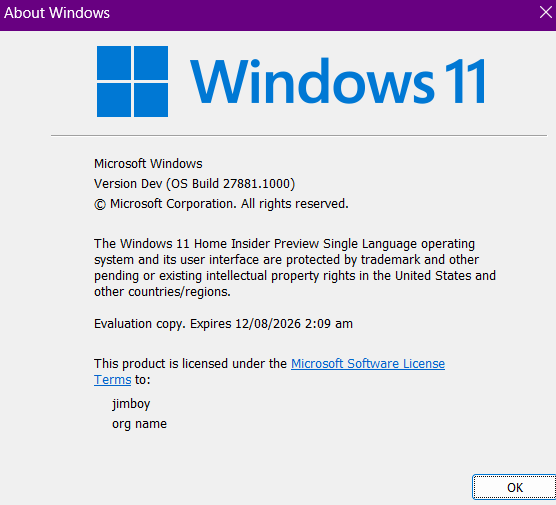This screenshot has width=556, height=505.
Task: Click the 'Home Insider Preview Single Language' paragraph
Action: pyautogui.click(x=295, y=268)
